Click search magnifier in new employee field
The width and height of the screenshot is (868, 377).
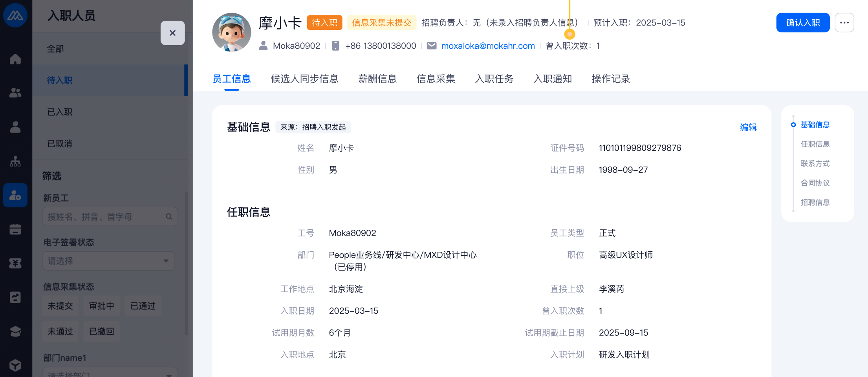pos(169,217)
